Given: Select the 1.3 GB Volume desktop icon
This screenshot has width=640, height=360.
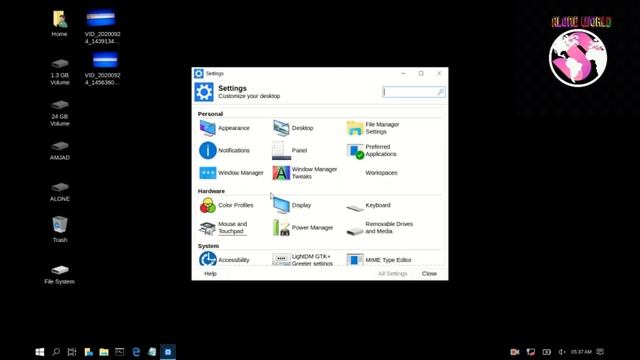Looking at the screenshot, I should (x=60, y=72).
